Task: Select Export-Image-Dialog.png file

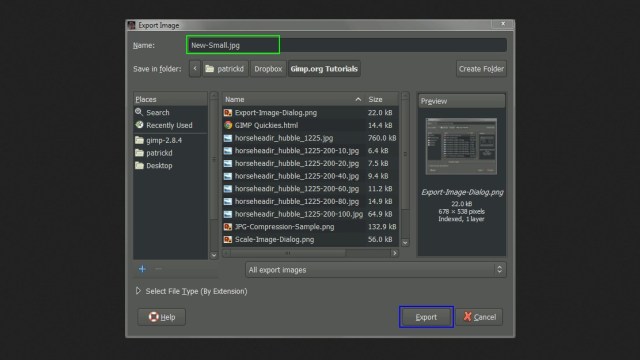Action: (x=310, y=113)
